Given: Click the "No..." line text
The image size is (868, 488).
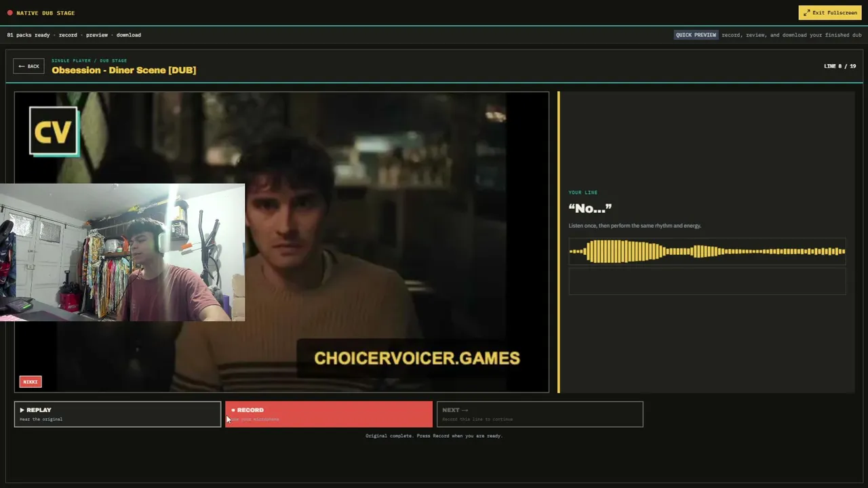Looking at the screenshot, I should click(590, 208).
